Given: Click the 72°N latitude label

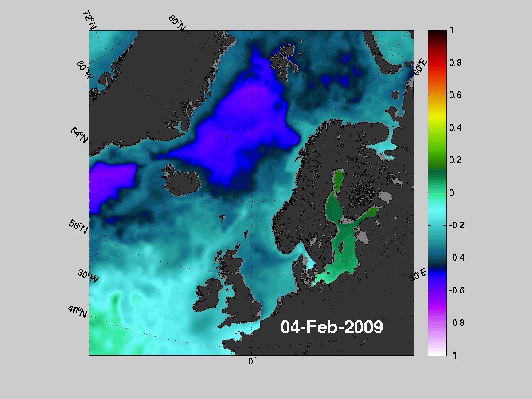Looking at the screenshot, I should point(90,20).
